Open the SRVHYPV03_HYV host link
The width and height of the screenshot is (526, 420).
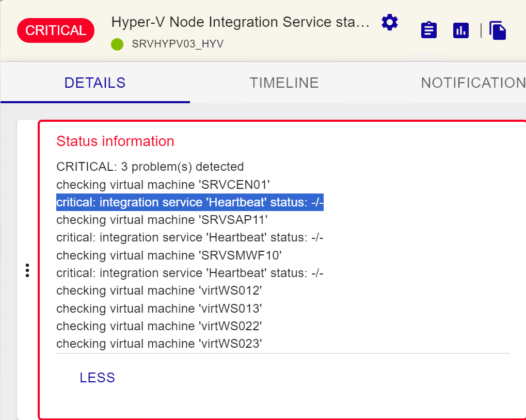tap(178, 44)
